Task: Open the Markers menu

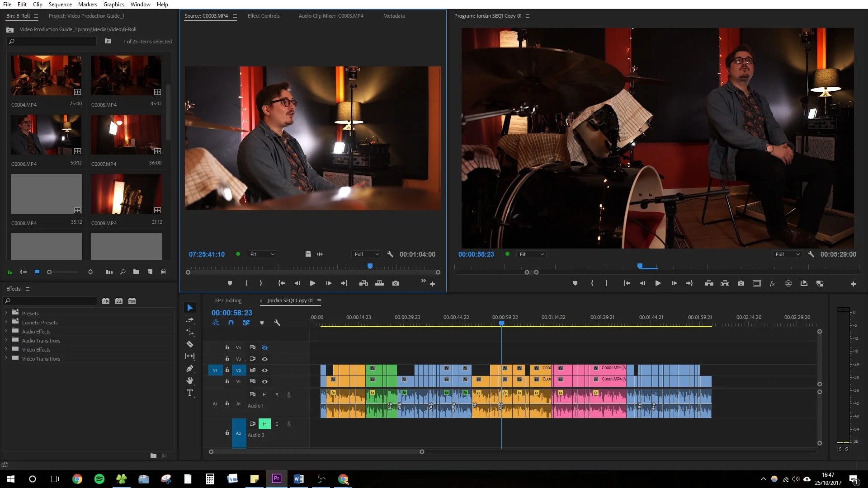Action: click(x=88, y=4)
